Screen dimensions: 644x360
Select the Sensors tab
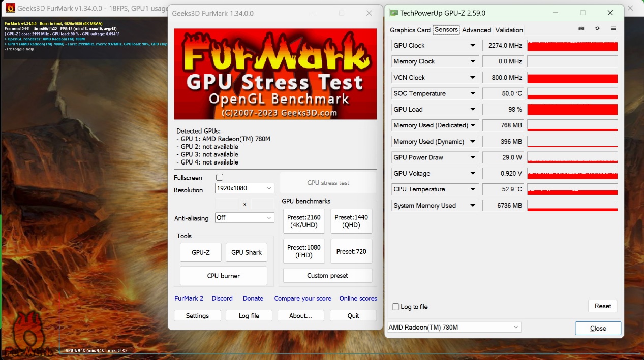(x=446, y=30)
